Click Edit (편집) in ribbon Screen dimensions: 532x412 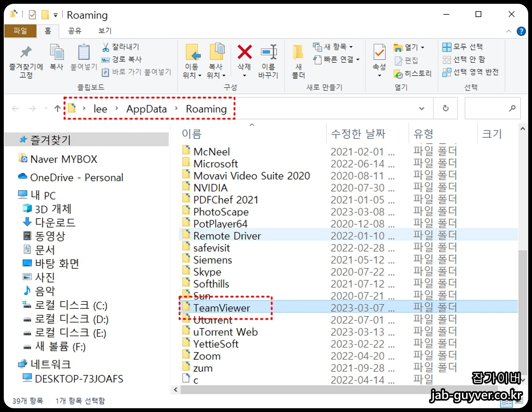[x=407, y=61]
